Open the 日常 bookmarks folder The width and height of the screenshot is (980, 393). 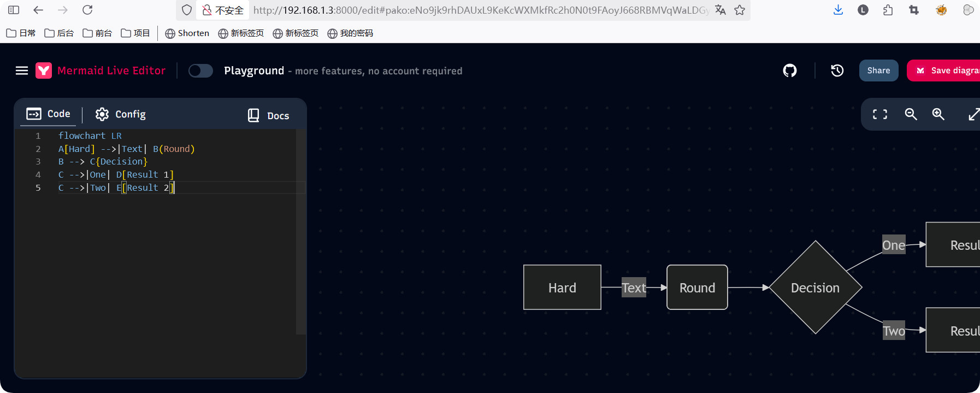pyautogui.click(x=21, y=33)
